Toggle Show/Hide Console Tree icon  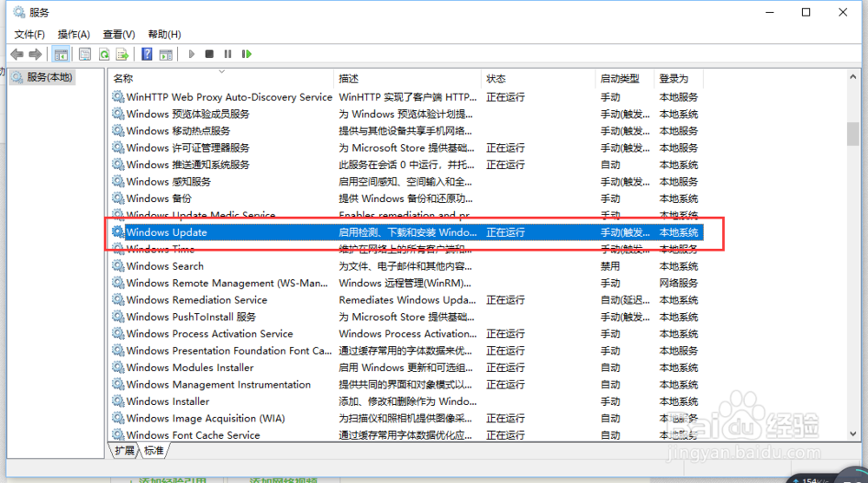coord(61,55)
